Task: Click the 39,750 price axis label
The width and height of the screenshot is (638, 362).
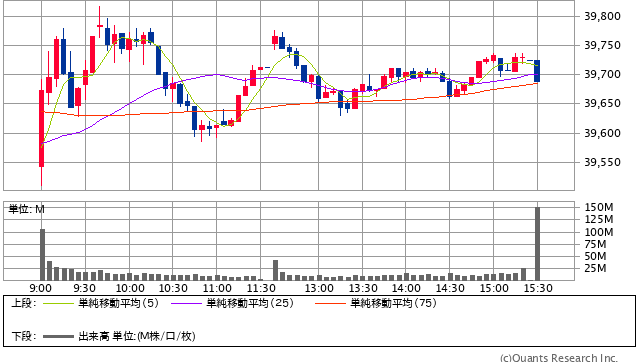Action: [602, 45]
